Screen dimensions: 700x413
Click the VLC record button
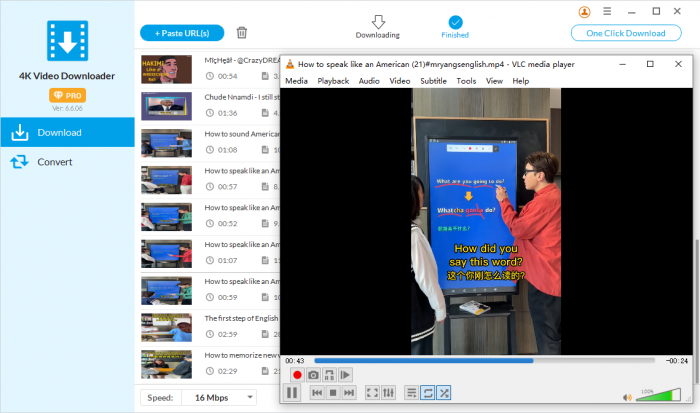pyautogui.click(x=297, y=375)
